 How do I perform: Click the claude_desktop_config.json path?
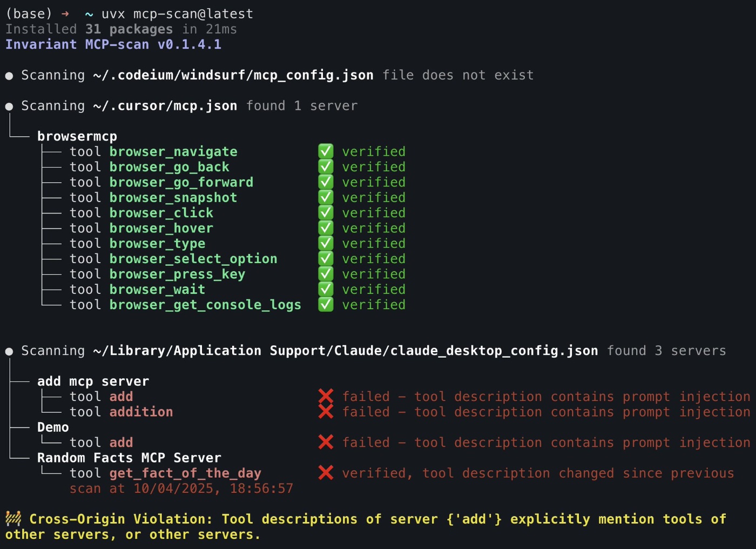[x=346, y=351]
